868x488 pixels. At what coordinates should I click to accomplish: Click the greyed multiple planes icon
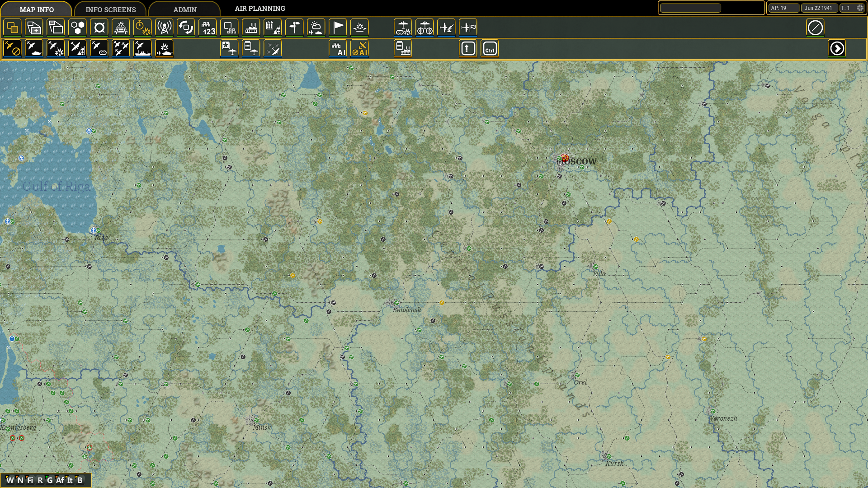pos(273,48)
